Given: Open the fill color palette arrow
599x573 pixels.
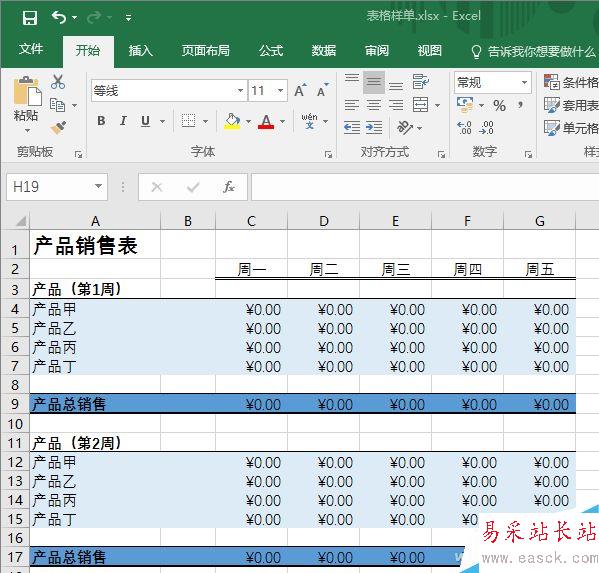Looking at the screenshot, I should (x=248, y=121).
